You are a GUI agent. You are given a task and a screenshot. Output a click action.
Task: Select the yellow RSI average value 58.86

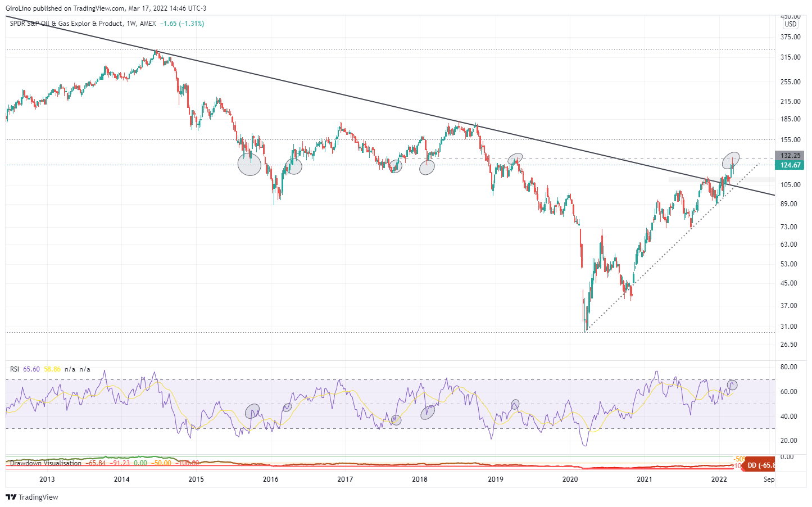click(x=52, y=369)
